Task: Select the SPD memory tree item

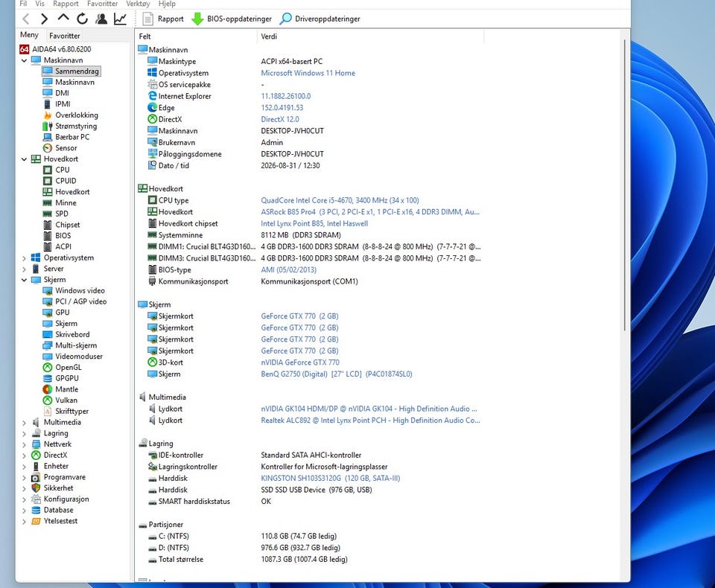Action: (62, 214)
